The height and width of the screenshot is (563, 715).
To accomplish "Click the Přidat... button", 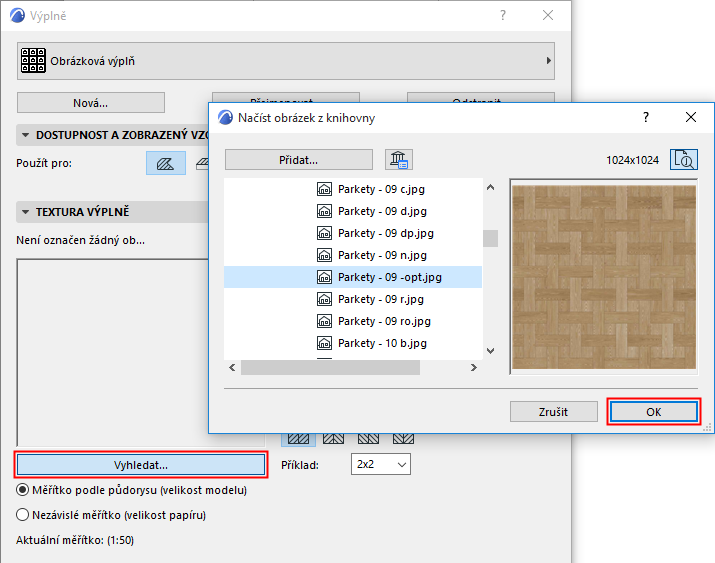I will (299, 160).
